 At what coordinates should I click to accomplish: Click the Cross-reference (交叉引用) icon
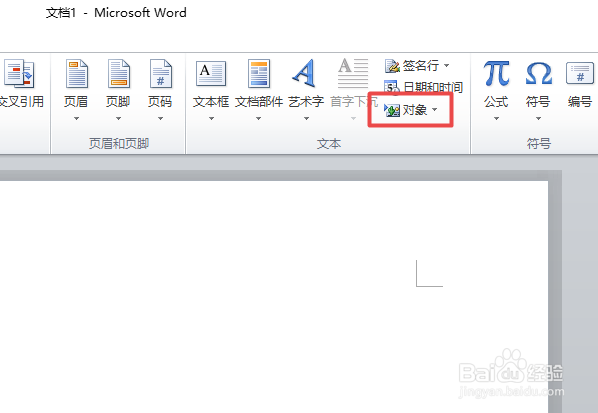click(19, 73)
